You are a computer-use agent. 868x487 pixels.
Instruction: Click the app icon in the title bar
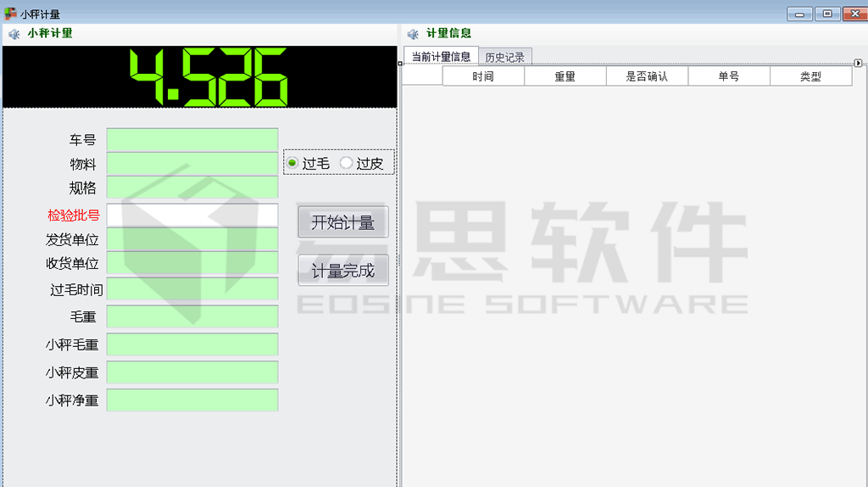(x=10, y=14)
